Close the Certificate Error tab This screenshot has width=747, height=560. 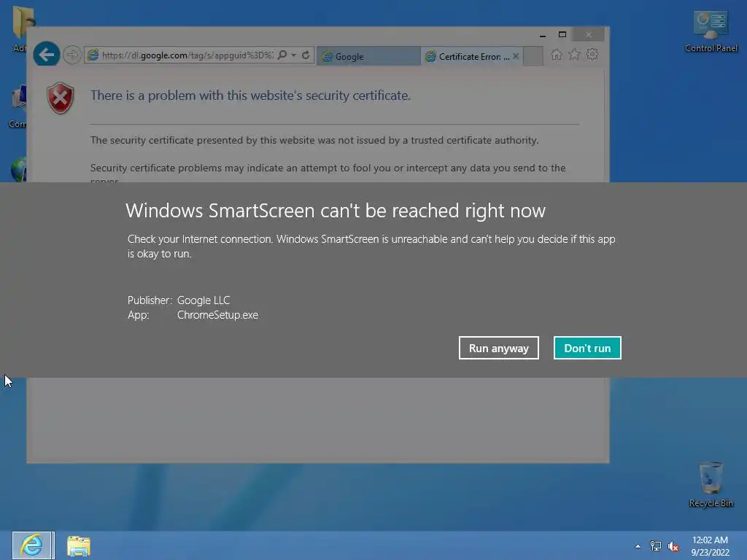pyautogui.click(x=516, y=56)
